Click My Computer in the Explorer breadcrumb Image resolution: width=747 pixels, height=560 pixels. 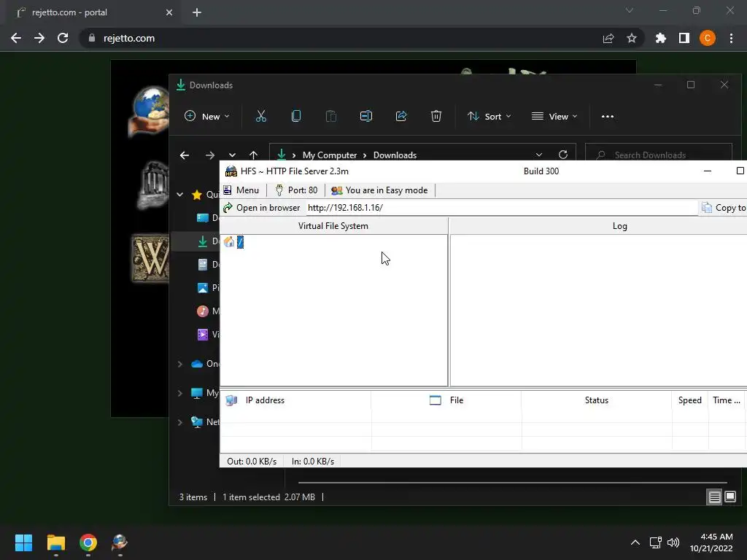tap(329, 155)
